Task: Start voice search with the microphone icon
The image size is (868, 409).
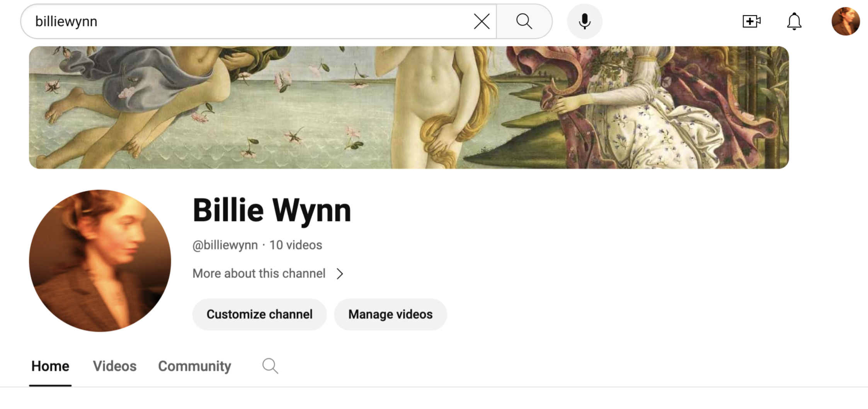Action: pyautogui.click(x=584, y=21)
